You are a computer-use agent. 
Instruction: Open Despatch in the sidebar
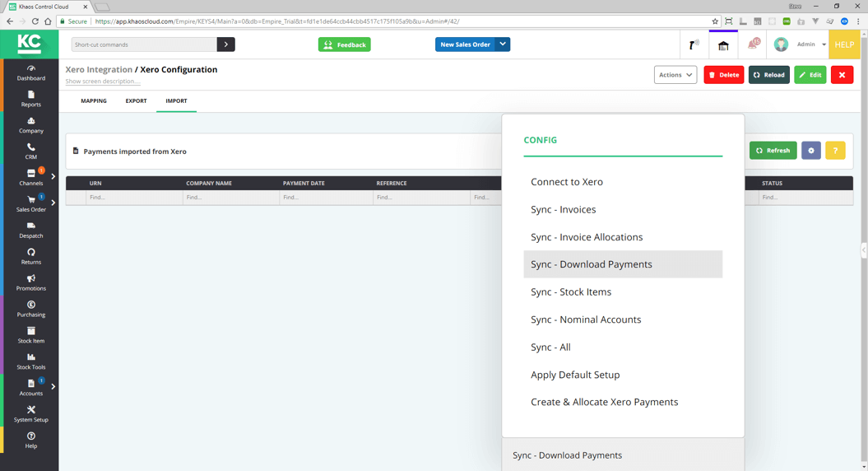(31, 230)
